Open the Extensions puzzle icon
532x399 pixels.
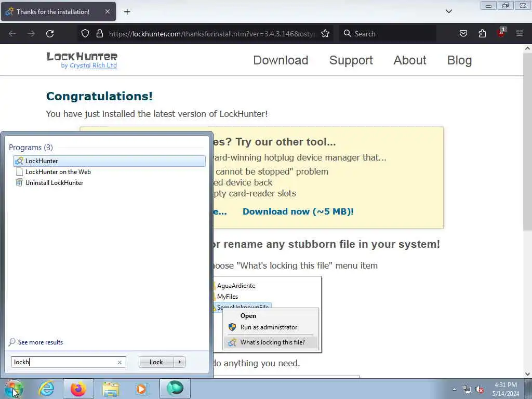tap(482, 34)
